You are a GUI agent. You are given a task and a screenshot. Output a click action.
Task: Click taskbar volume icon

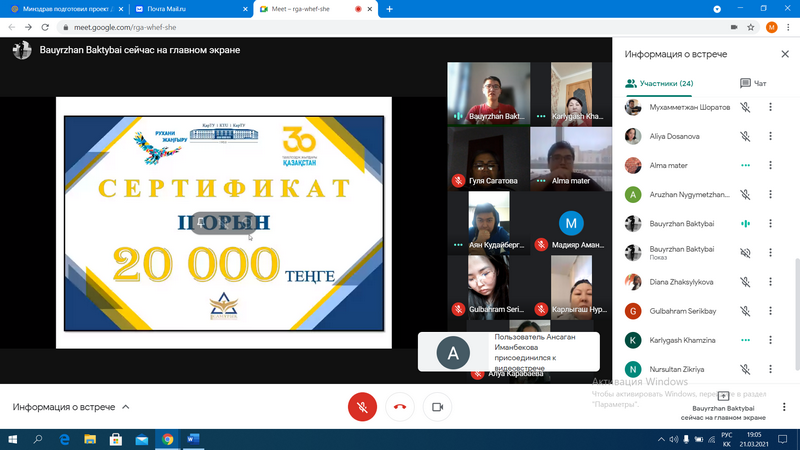click(x=673, y=439)
